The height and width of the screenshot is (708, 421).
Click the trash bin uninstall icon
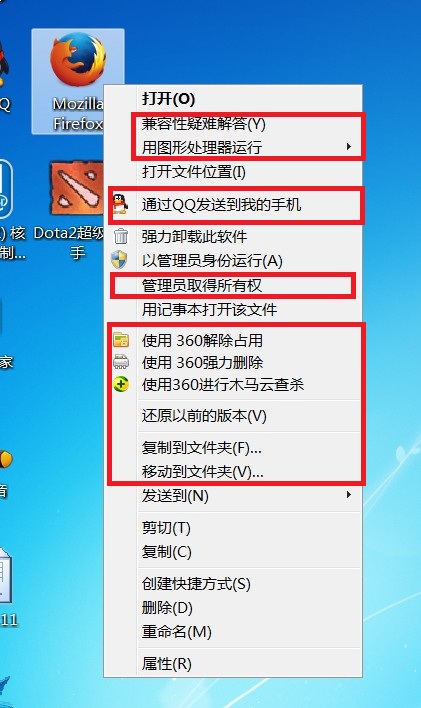tap(121, 236)
